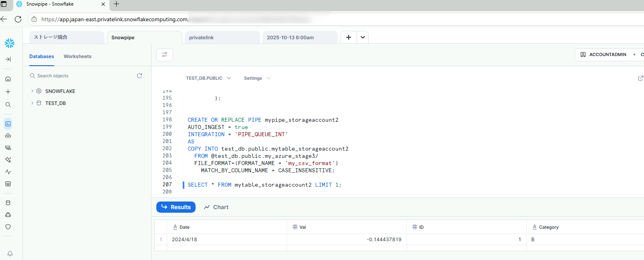Open the Notifications bell icon

(10, 254)
